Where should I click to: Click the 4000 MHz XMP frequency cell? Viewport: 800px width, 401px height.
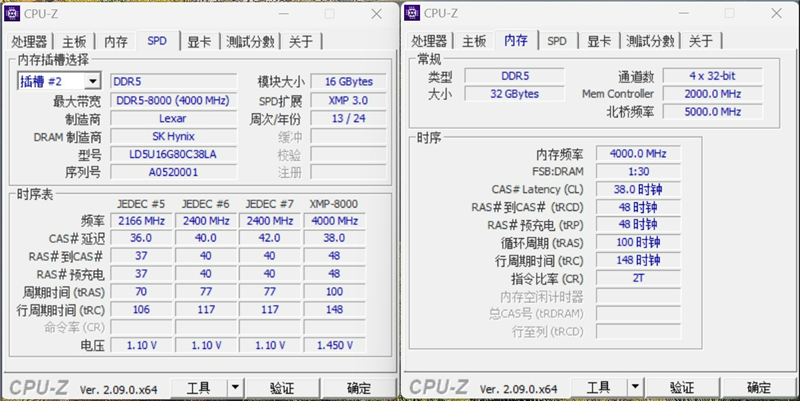coord(334,221)
